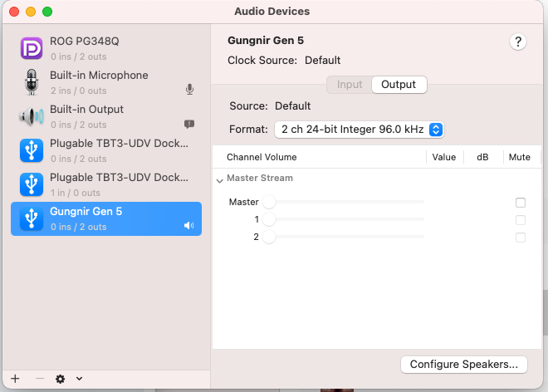The height and width of the screenshot is (392, 548).
Task: Click the Mute column header
Action: 519,157
